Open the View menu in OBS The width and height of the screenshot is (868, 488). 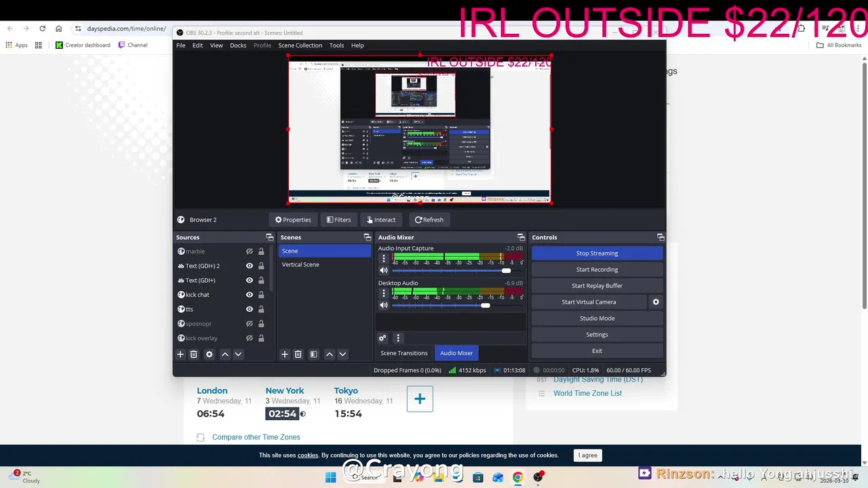(216, 45)
